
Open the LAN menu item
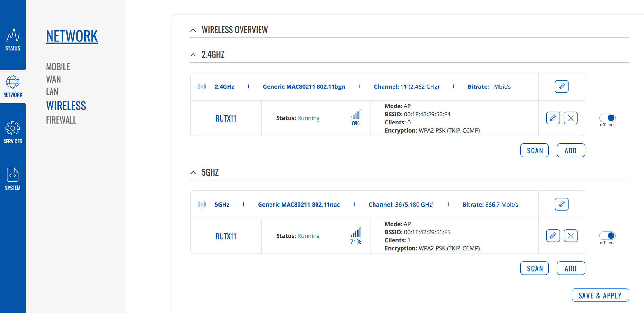coord(52,92)
